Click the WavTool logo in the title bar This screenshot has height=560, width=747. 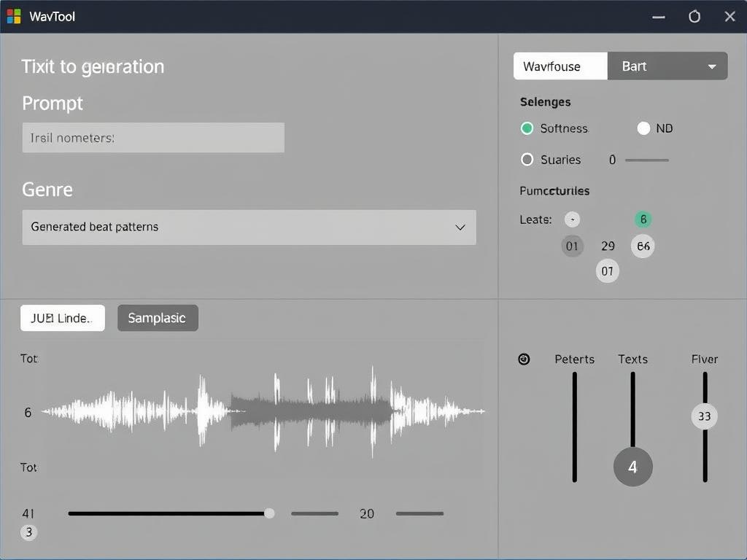coord(12,16)
